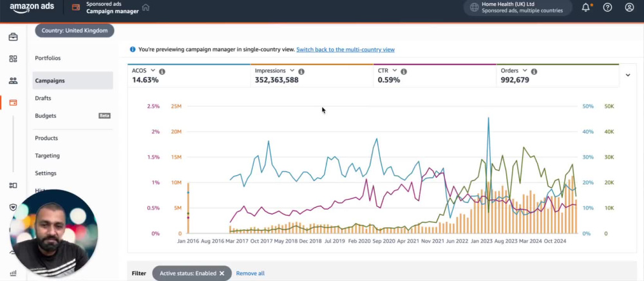Click the audiences people icon in sidebar
644x281 pixels.
[x=13, y=81]
